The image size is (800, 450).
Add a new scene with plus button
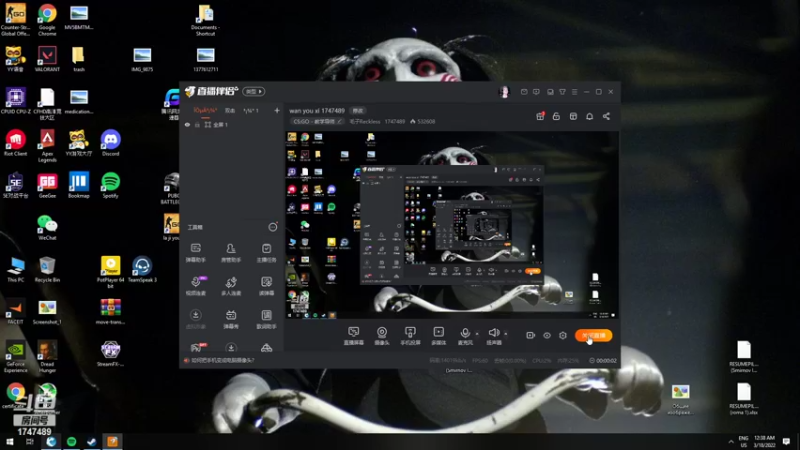277,110
